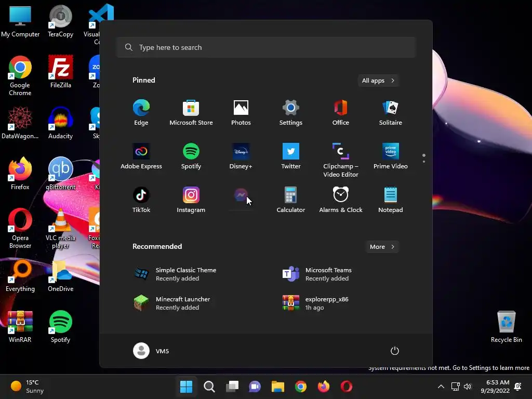Screen dimensions: 532x399
Task: Open Teams Chat on taskbar
Action: [x=255, y=387]
